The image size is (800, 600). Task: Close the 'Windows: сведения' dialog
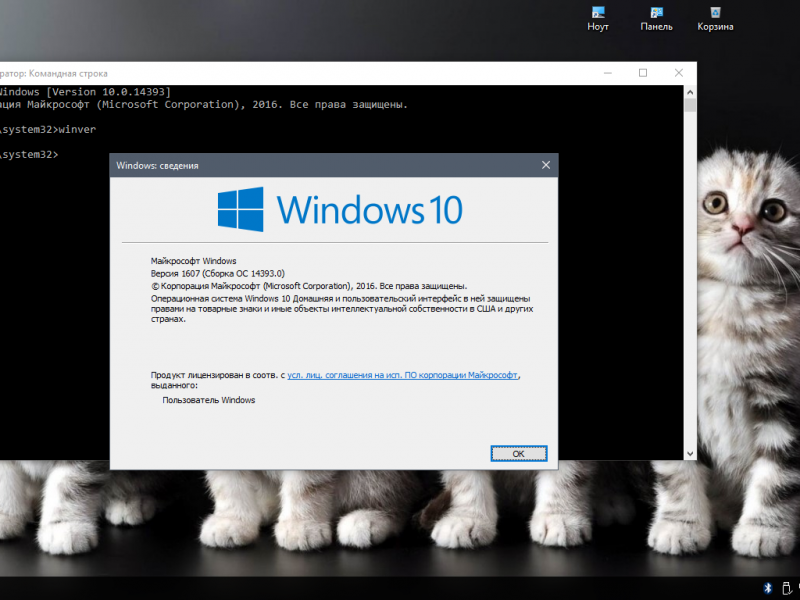pos(546,165)
